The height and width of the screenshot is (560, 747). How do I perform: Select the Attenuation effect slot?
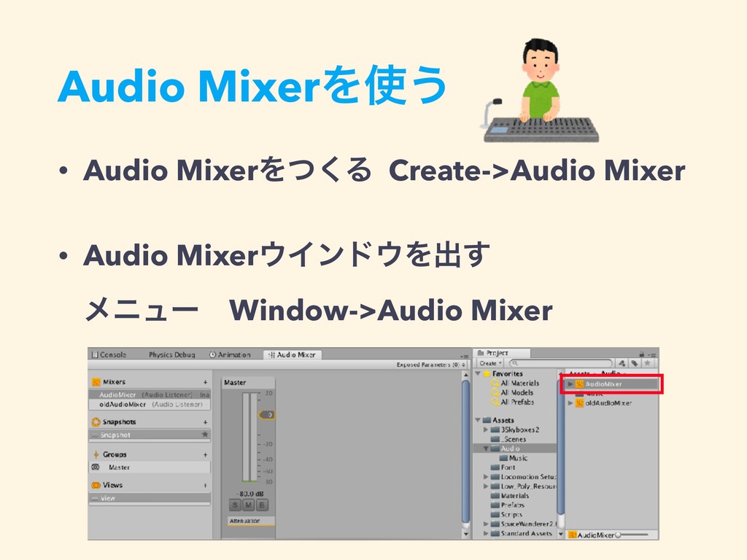coord(251,521)
